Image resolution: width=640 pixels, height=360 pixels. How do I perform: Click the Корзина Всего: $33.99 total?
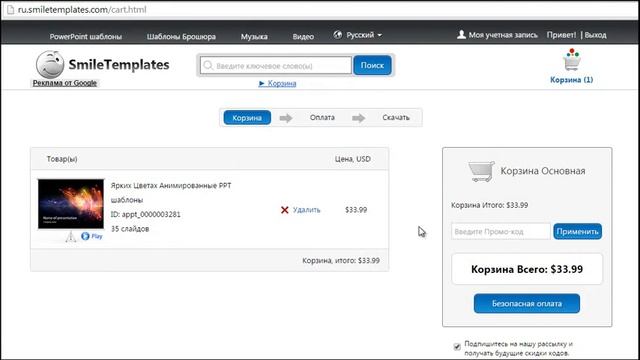pos(527,269)
